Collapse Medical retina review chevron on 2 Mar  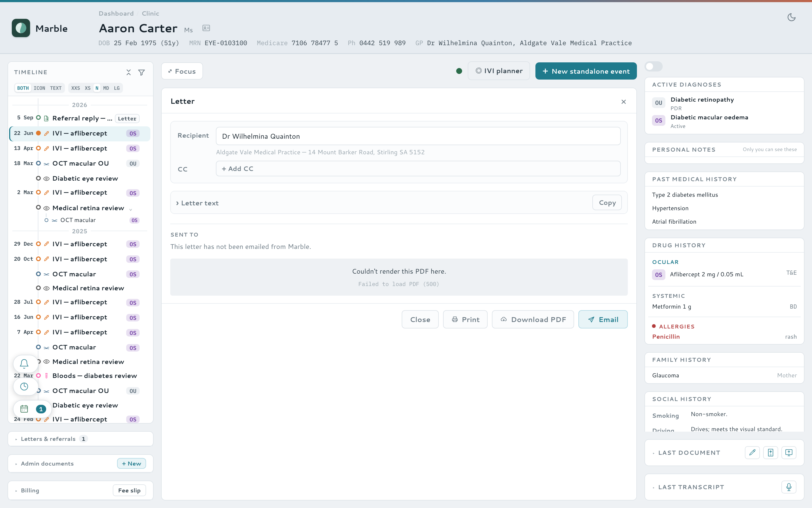point(130,209)
